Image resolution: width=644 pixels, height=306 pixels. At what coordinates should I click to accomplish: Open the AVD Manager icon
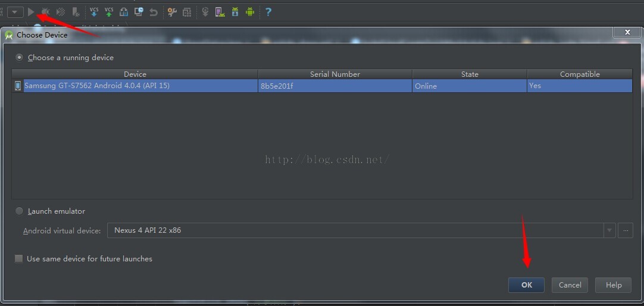(x=220, y=12)
